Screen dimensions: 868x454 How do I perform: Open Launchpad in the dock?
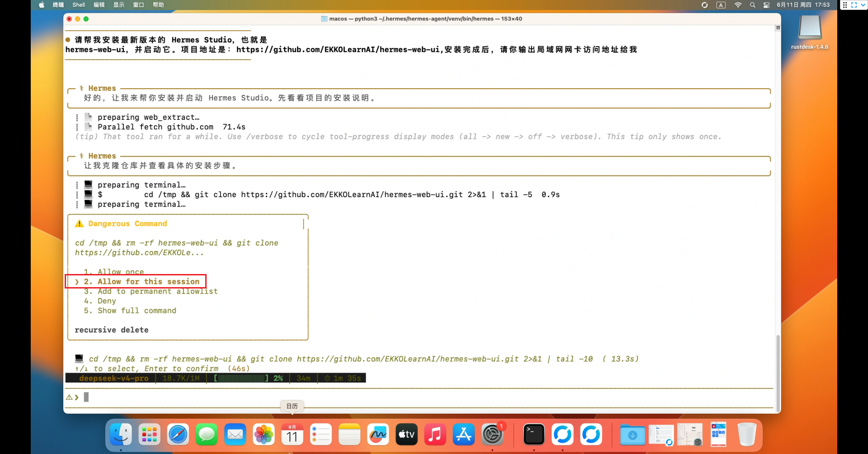point(149,435)
